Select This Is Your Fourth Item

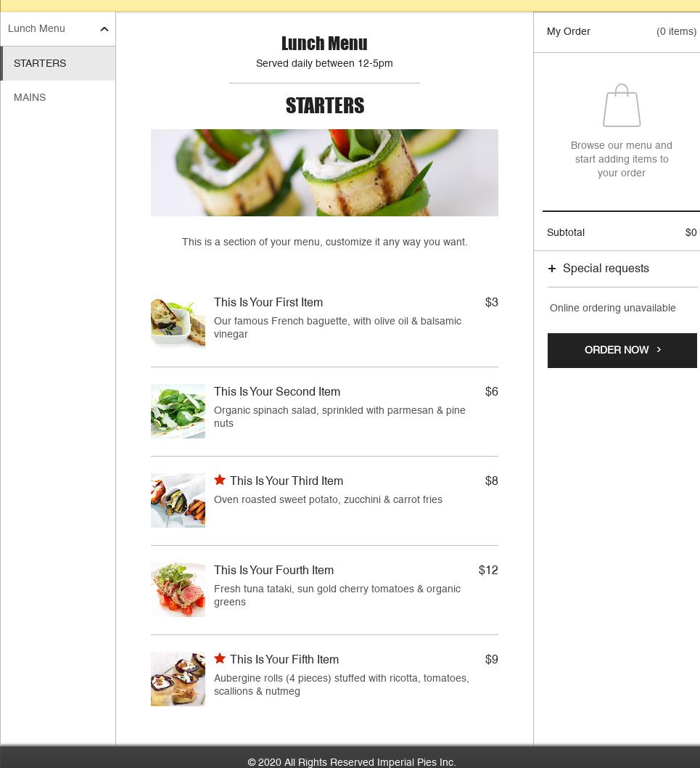click(273, 570)
